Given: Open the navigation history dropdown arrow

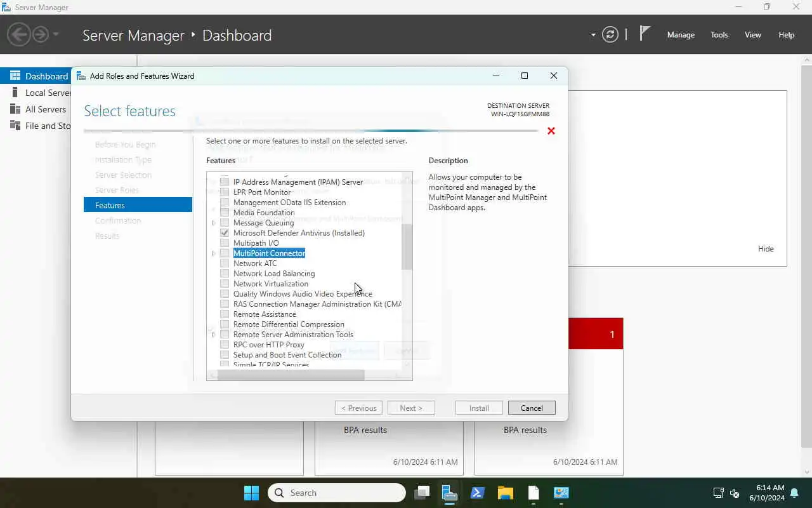Looking at the screenshot, I should coord(56,34).
